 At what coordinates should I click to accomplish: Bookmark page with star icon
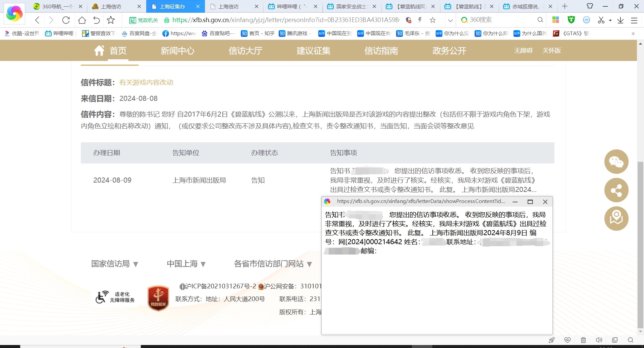click(111, 20)
